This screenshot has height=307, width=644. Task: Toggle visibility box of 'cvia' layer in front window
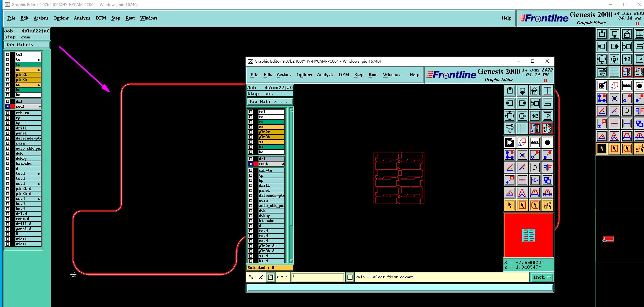[251, 201]
